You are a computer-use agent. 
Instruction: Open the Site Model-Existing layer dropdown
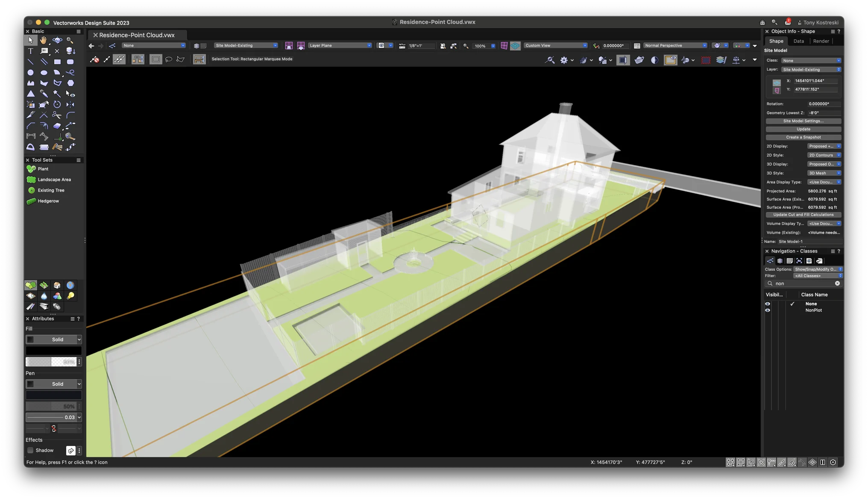(x=246, y=45)
